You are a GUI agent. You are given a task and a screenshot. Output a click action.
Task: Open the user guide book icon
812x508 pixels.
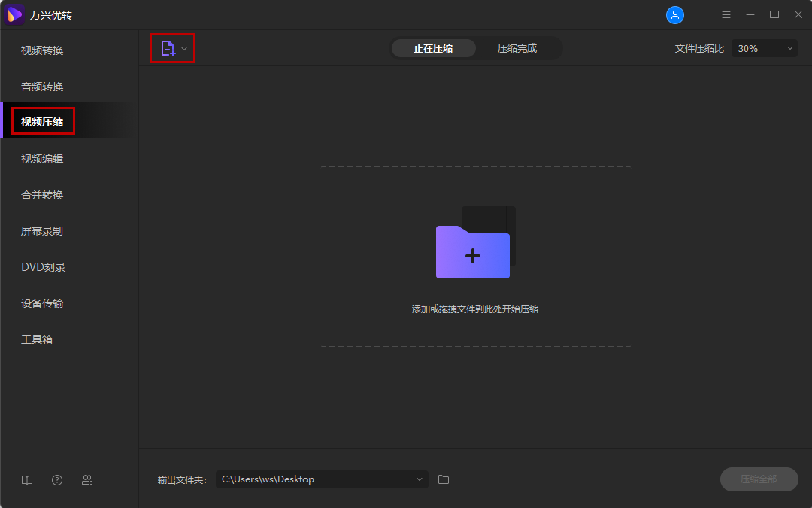(27, 480)
